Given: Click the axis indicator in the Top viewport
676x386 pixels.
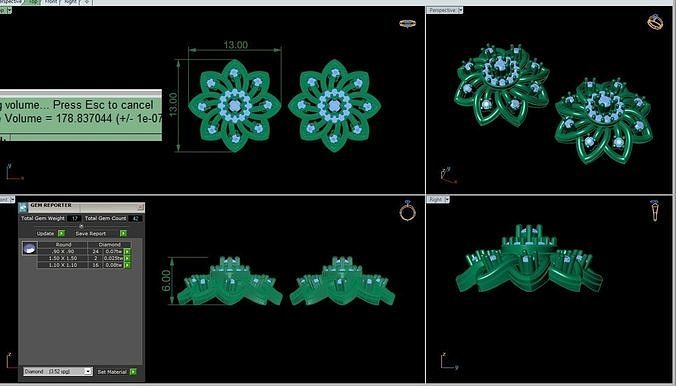Looking at the screenshot, I should pos(14,172).
